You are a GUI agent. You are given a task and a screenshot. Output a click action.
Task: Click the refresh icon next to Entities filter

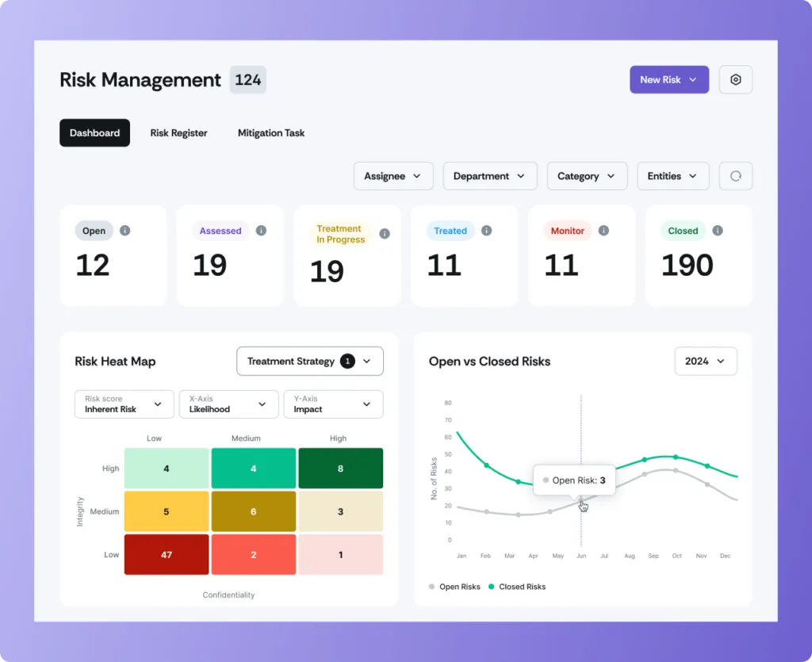pyautogui.click(x=735, y=176)
